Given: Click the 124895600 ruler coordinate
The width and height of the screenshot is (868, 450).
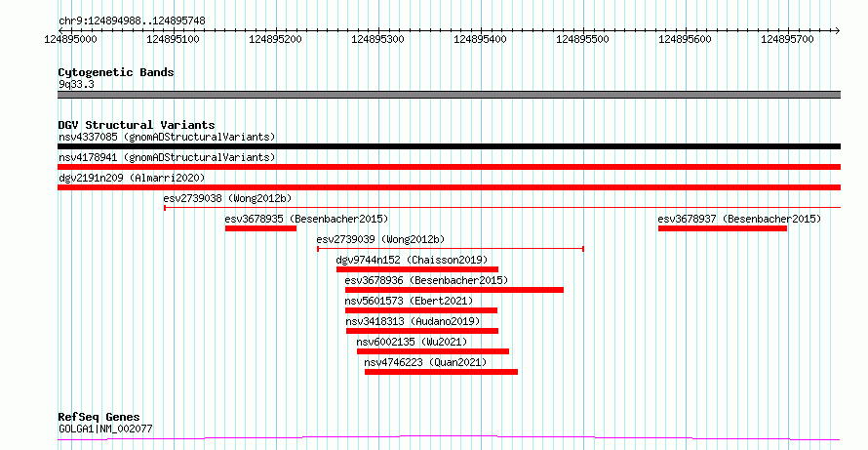Looking at the screenshot, I should coord(686,40).
